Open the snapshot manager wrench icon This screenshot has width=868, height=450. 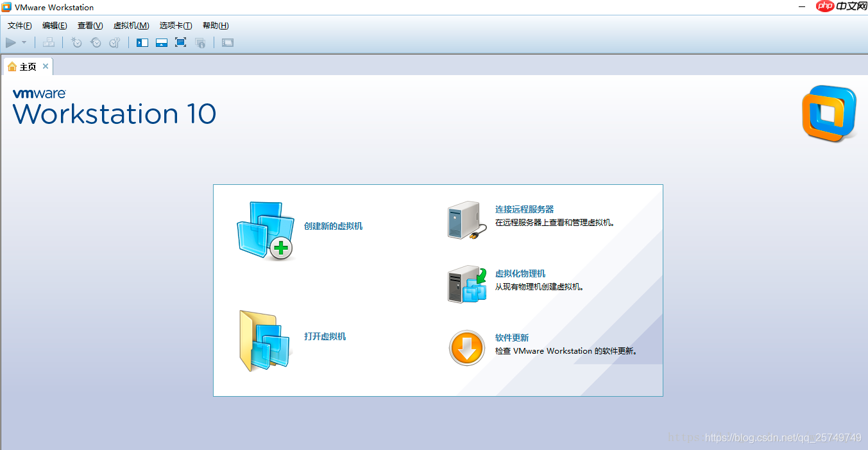(115, 42)
